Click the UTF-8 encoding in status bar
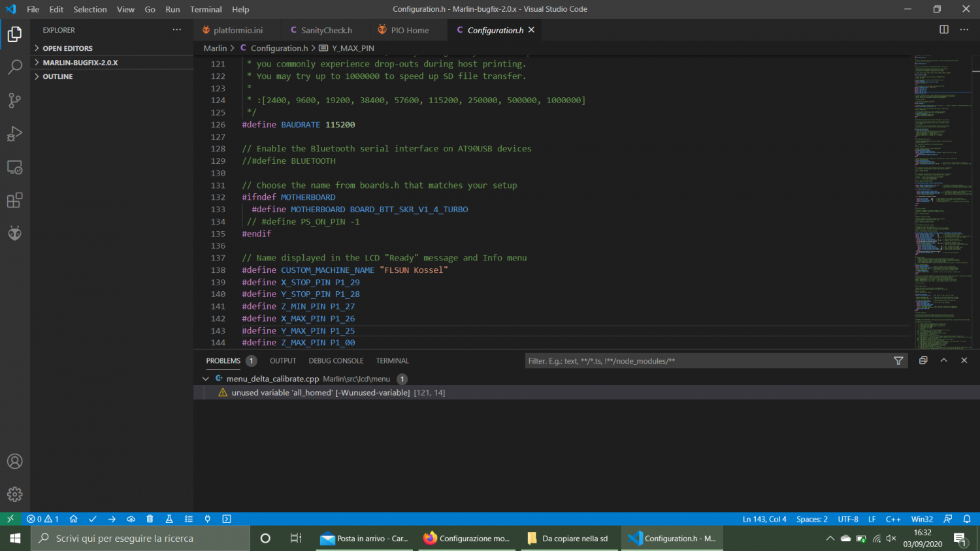 [x=848, y=519]
